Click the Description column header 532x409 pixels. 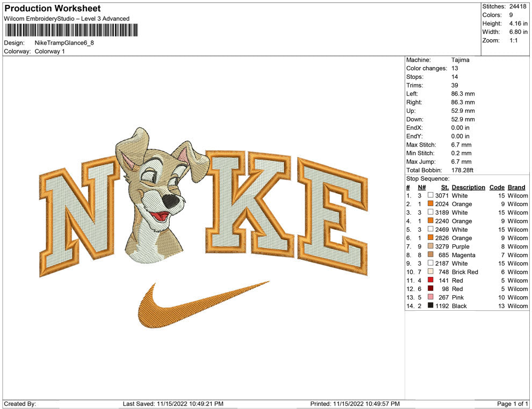tap(468, 187)
